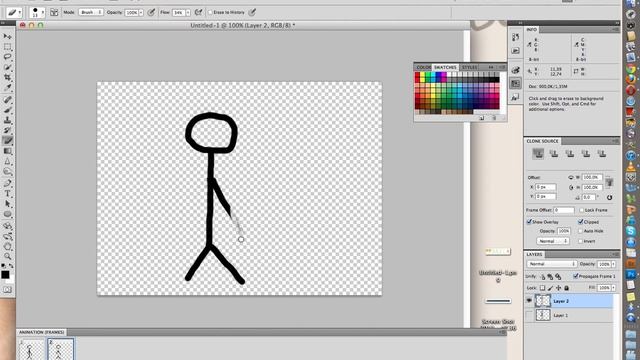Screen dimensions: 640x360
Task: Select the Spot Healing Brush tool
Action: pyautogui.click(x=7, y=100)
